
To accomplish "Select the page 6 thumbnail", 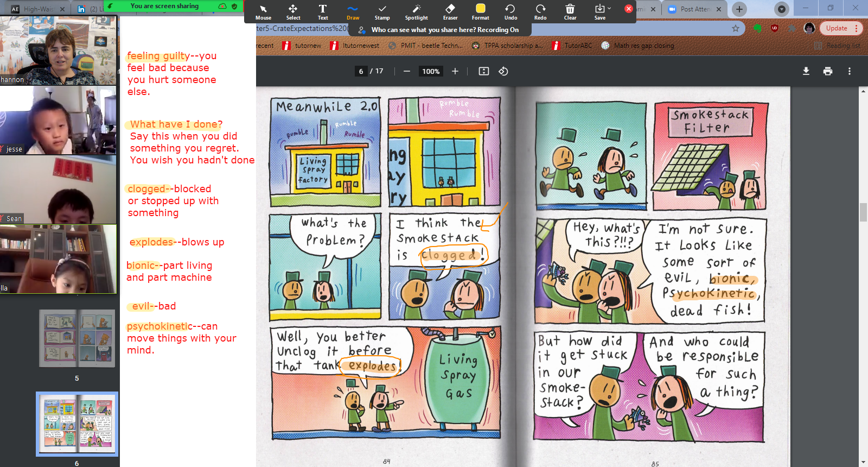I will [77, 424].
